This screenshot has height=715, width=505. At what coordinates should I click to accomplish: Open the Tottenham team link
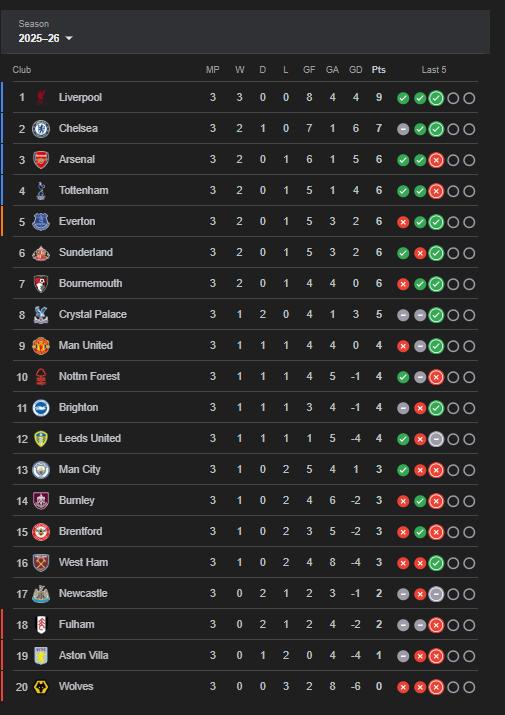pos(83,190)
